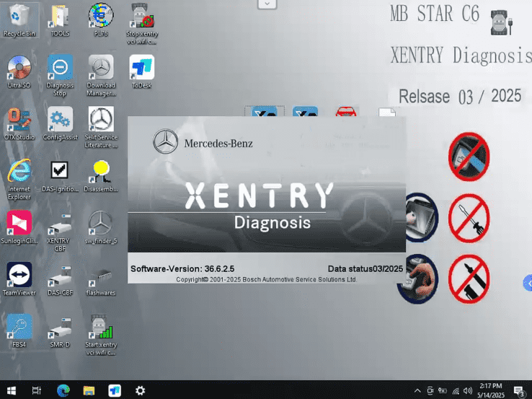The height and width of the screenshot is (399, 532).
Task: Open Selit Service Literature shortcut
Action: coord(101,127)
